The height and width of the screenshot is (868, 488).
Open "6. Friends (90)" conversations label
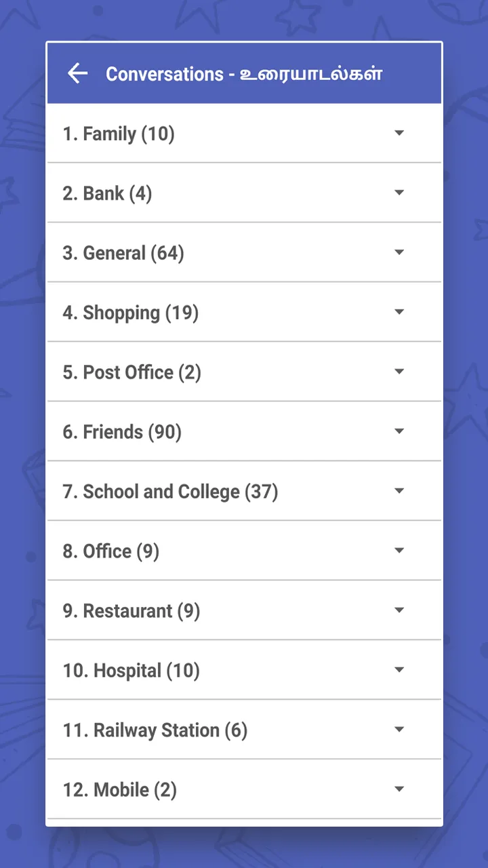click(122, 433)
